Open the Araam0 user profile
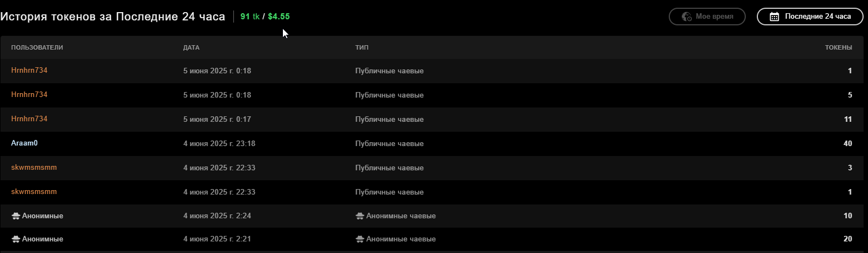 24,143
